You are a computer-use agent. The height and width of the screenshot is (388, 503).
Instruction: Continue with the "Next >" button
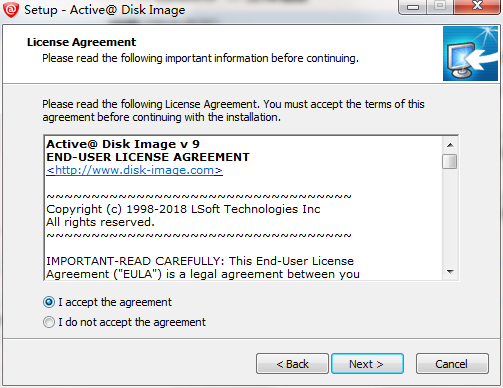click(x=367, y=364)
